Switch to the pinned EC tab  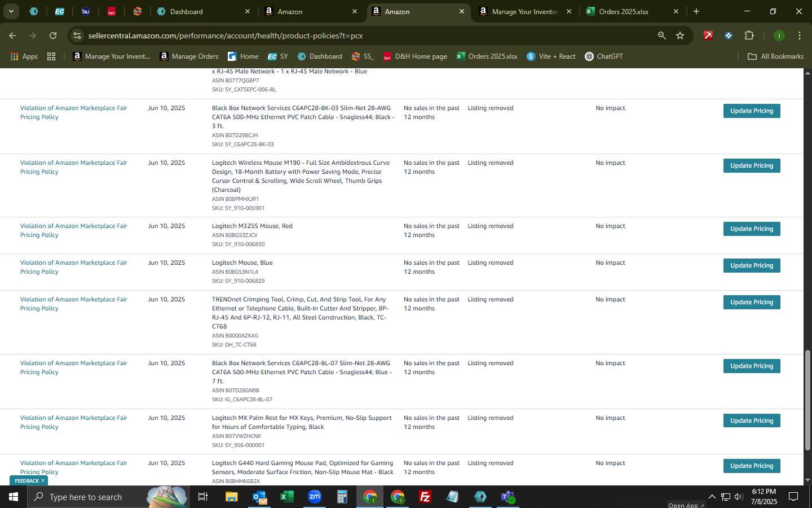point(59,11)
